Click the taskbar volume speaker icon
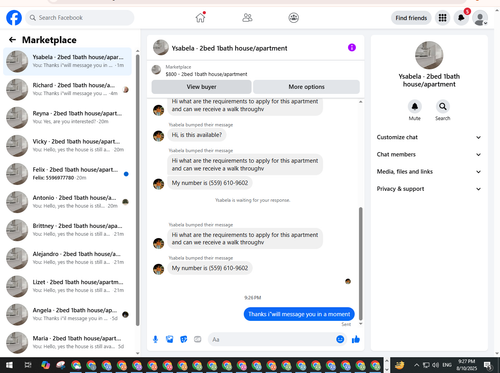Viewport: 500px width, 373px height. coord(435,365)
